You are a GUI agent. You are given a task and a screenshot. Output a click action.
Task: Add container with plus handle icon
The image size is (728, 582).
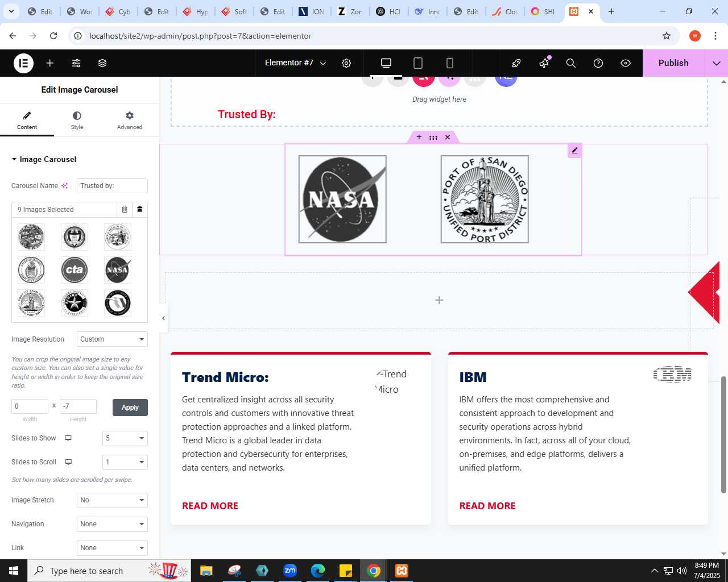tap(419, 137)
